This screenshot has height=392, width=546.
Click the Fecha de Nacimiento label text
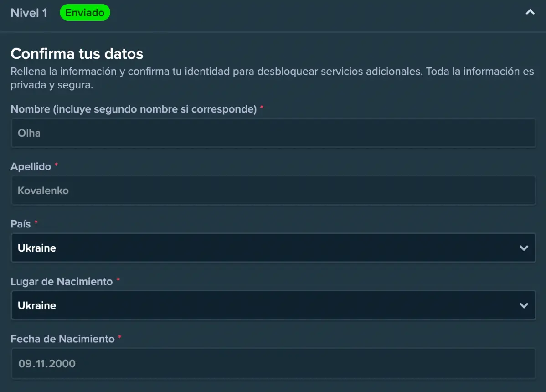(x=62, y=339)
